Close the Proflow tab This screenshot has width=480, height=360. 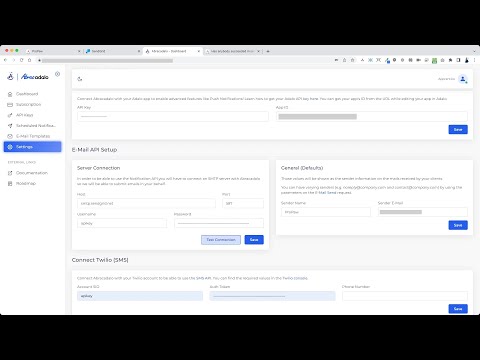79,51
